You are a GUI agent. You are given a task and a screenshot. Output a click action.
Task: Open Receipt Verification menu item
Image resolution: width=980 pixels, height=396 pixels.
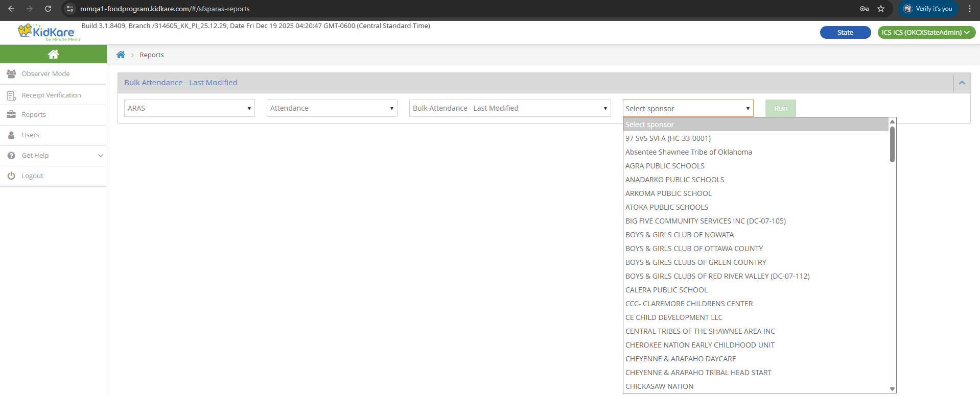pos(54,95)
